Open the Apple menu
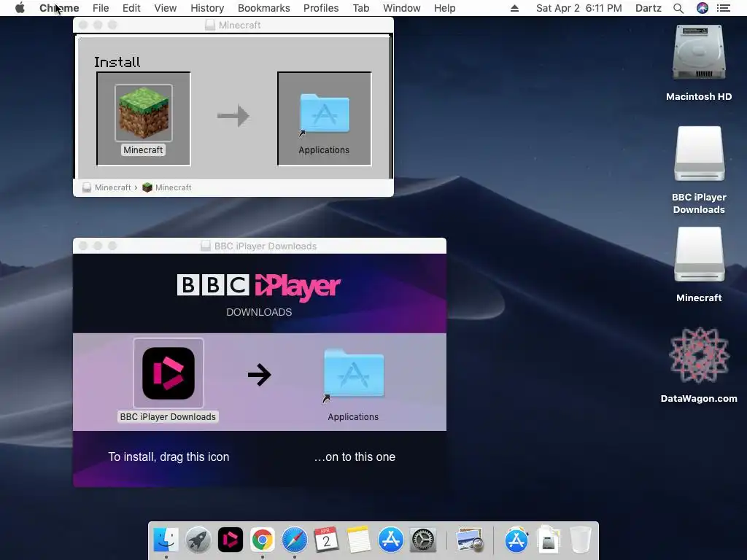Screen dimensions: 747x560 [x=20, y=8]
